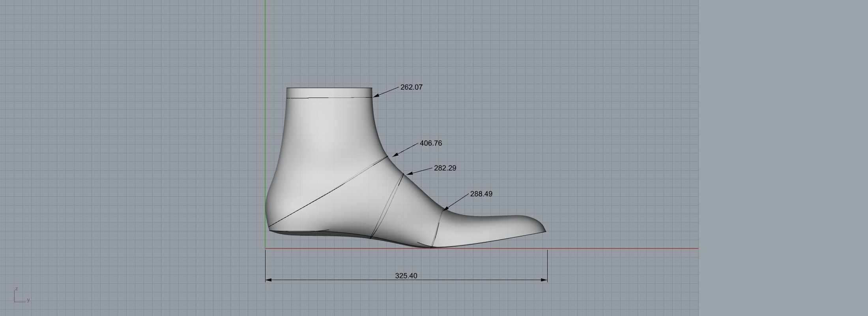Click the 282.29 measurement annotation
The width and height of the screenshot is (868, 316).
[445, 168]
